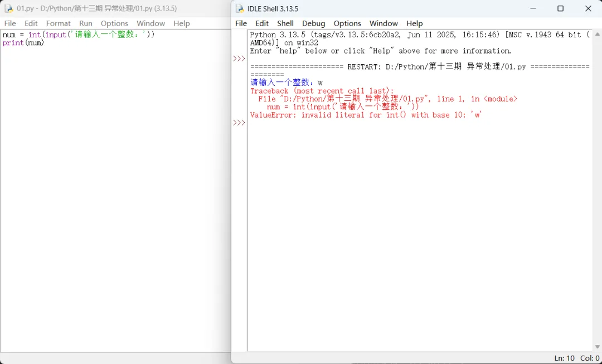Image resolution: width=602 pixels, height=364 pixels.
Task: Click the ValueError message line in shell
Action: pyautogui.click(x=366, y=115)
